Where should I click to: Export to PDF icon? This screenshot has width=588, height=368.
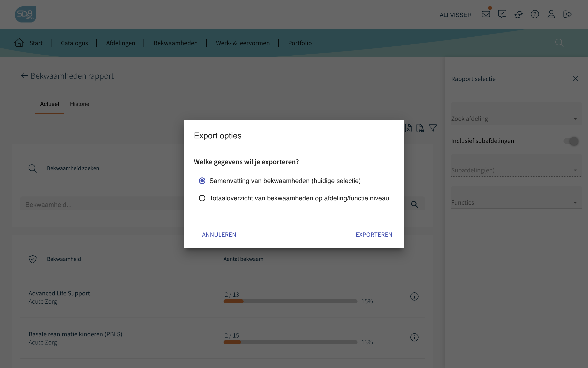[x=420, y=128]
